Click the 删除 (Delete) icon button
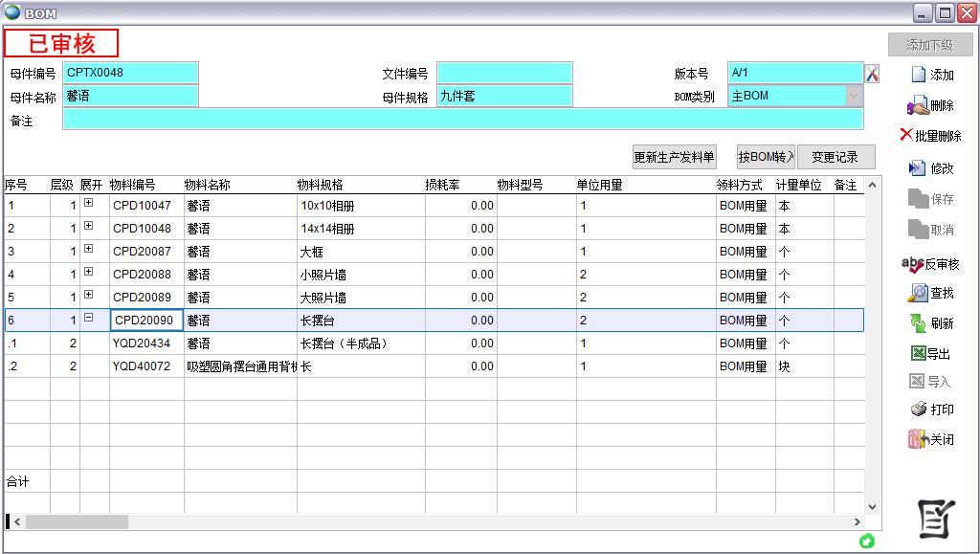 click(919, 105)
